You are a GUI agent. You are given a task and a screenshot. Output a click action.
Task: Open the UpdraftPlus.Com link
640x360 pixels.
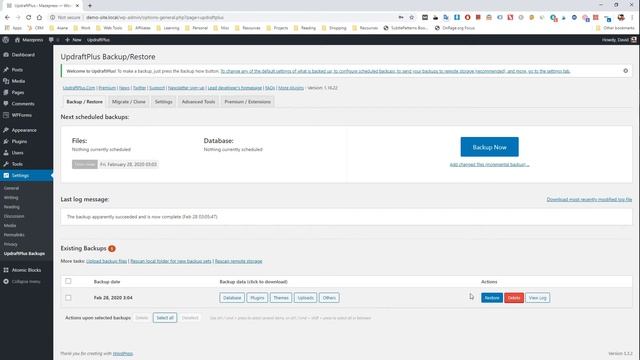[79, 88]
